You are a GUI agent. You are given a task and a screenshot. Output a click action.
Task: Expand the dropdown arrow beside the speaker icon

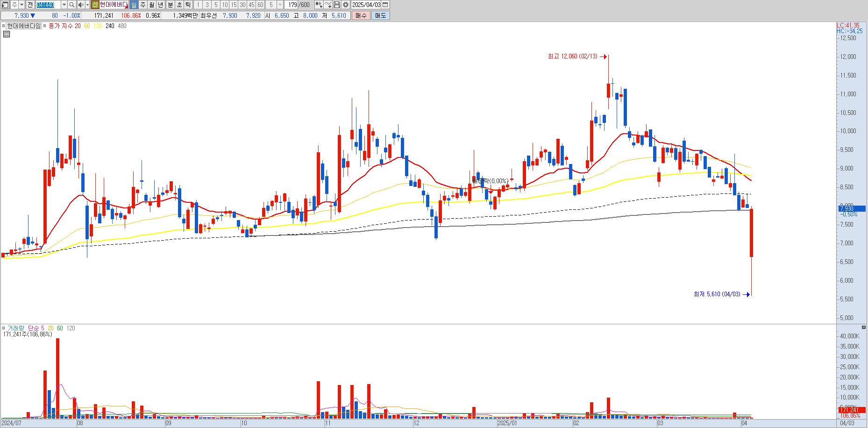87,5
